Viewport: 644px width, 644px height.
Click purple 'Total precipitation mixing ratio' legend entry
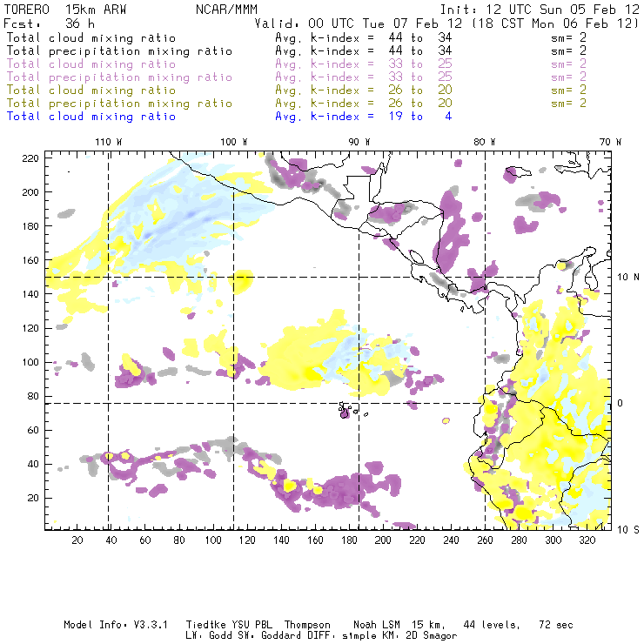point(119,77)
